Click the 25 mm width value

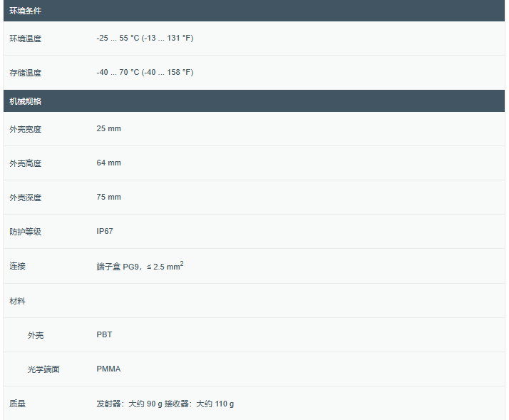point(109,128)
